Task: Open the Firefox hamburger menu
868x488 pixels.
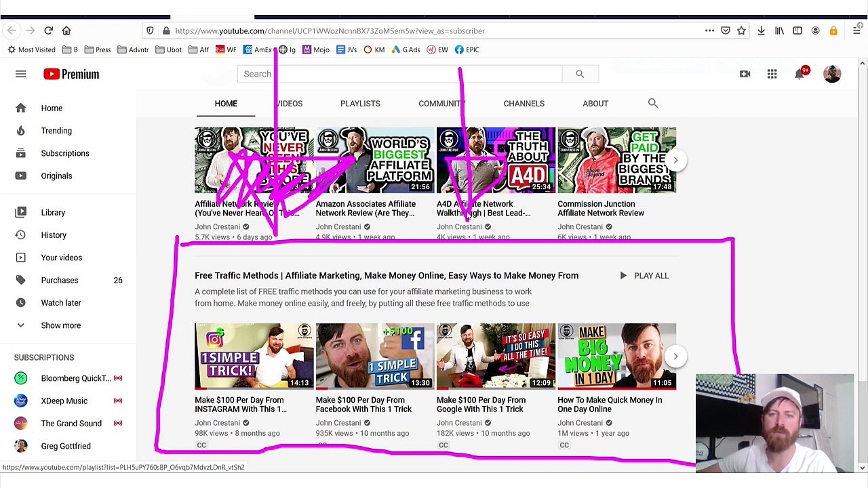Action: [856, 30]
